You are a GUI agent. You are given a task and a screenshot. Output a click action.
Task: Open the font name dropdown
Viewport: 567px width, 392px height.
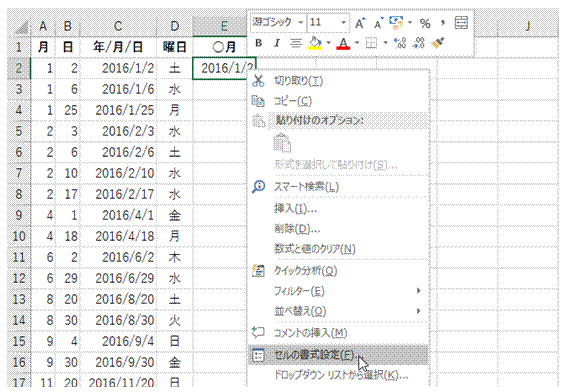300,23
